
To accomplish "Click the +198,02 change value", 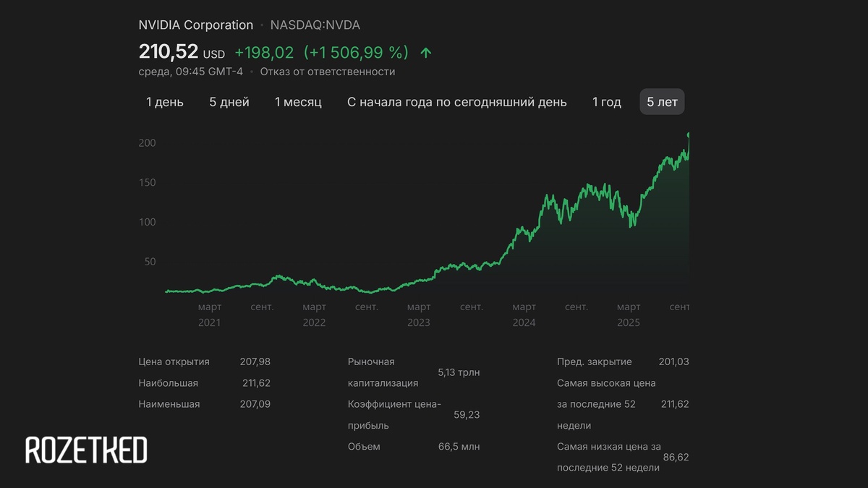I will [x=264, y=53].
